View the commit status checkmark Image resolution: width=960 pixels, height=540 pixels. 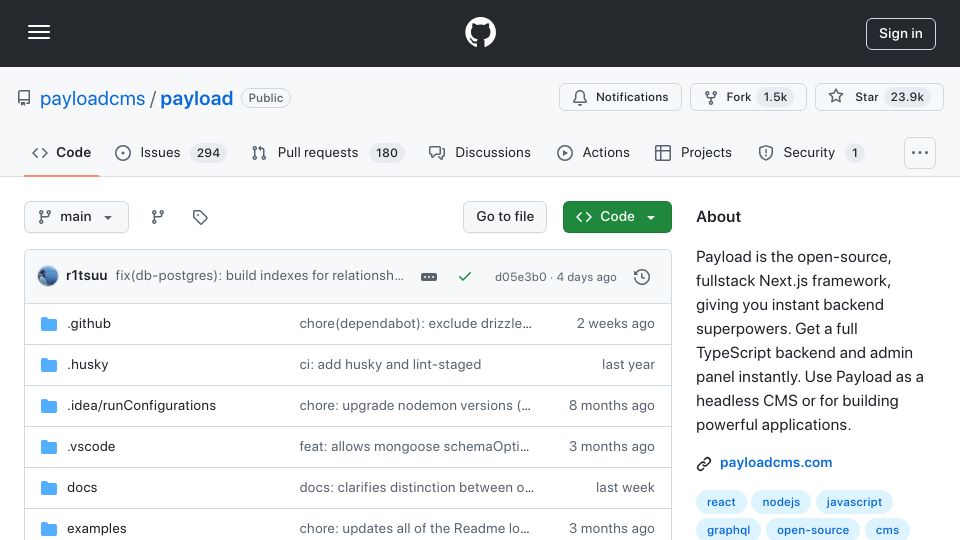[465, 277]
